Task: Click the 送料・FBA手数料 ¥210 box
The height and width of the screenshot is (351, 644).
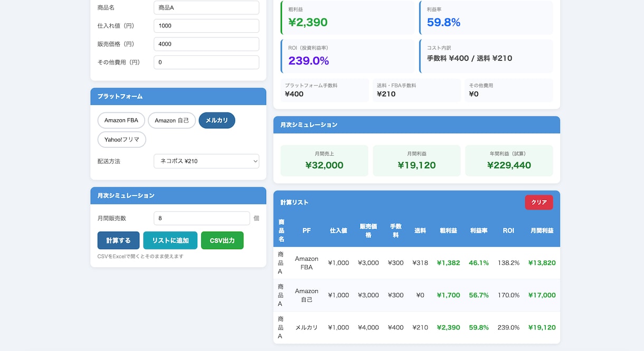Action: (x=416, y=90)
